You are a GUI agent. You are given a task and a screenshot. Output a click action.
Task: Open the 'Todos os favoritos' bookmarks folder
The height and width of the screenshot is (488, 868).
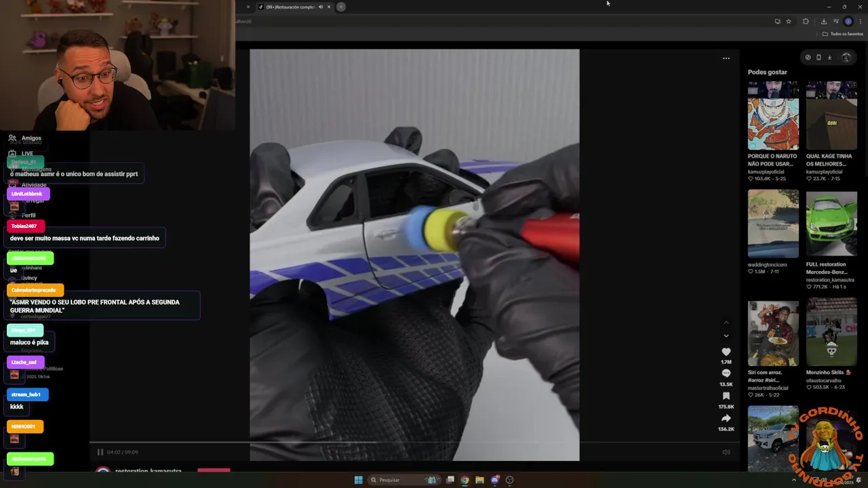click(843, 34)
